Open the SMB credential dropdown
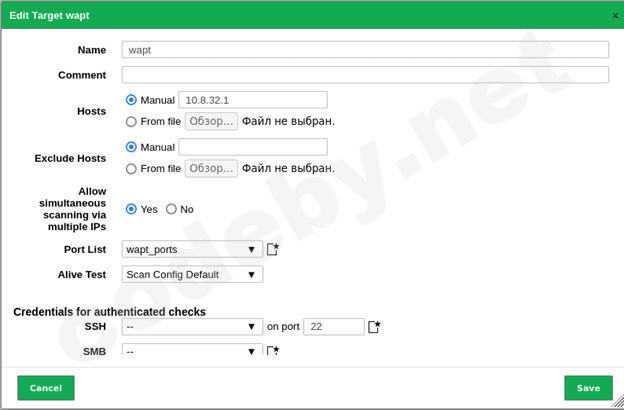The width and height of the screenshot is (624, 410). tap(192, 349)
